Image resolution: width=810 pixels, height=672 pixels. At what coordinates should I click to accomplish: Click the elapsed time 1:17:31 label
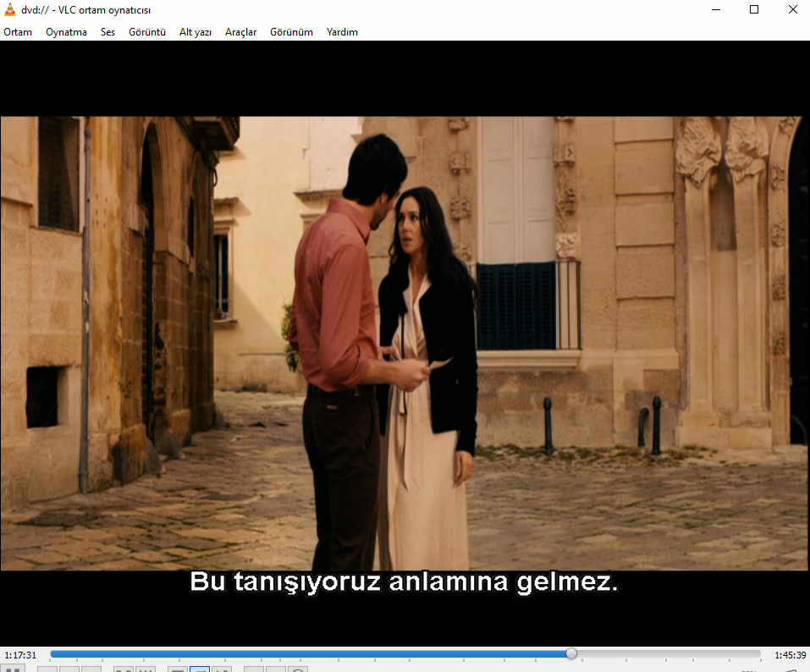tap(20, 655)
